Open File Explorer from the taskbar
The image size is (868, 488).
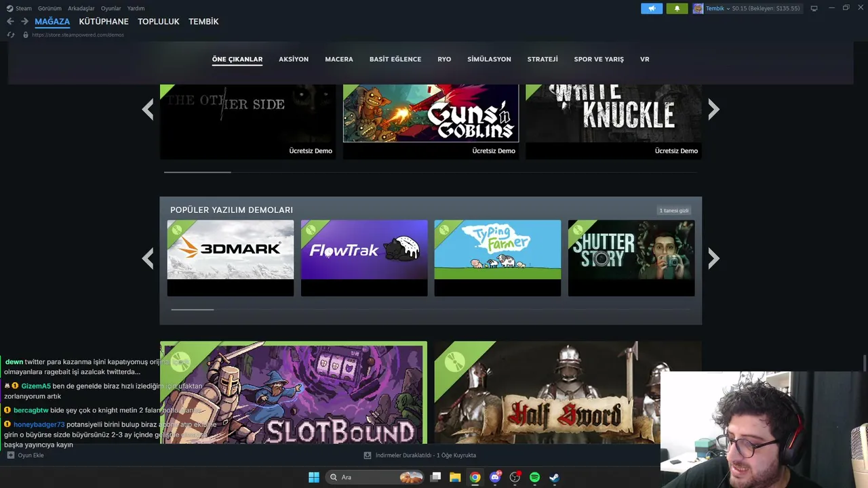(x=455, y=477)
